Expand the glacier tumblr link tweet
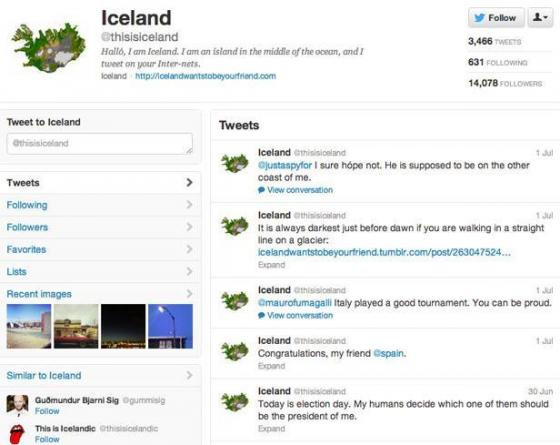Image resolution: width=560 pixels, height=445 pixels. [271, 265]
